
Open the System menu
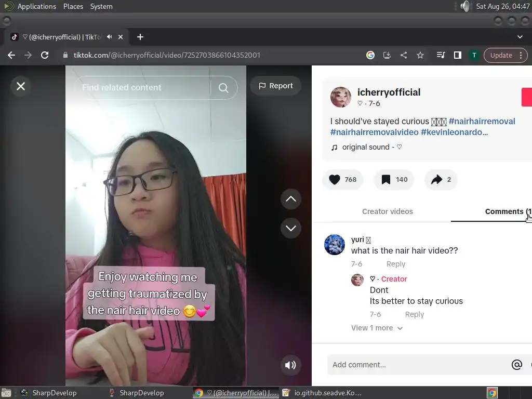pos(101,6)
